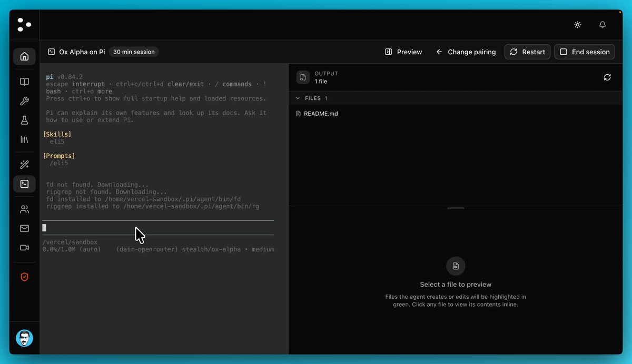Focus the terminal prompt input line
Viewport: 632px width, 364px height.
click(x=158, y=228)
